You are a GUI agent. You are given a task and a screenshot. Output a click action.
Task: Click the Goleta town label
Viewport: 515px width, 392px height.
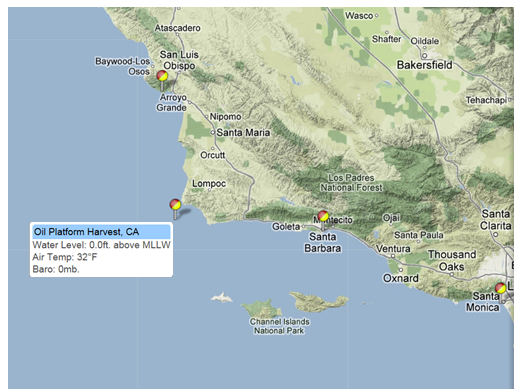286,227
